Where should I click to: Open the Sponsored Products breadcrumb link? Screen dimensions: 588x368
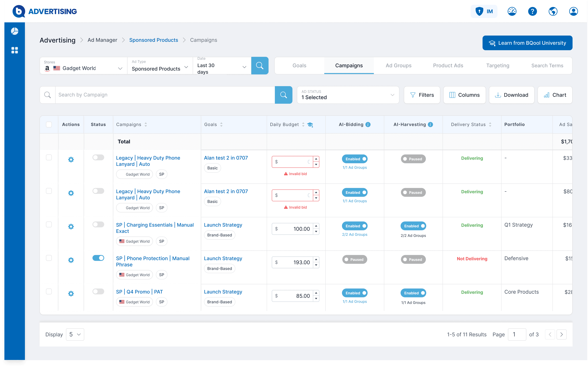[154, 40]
